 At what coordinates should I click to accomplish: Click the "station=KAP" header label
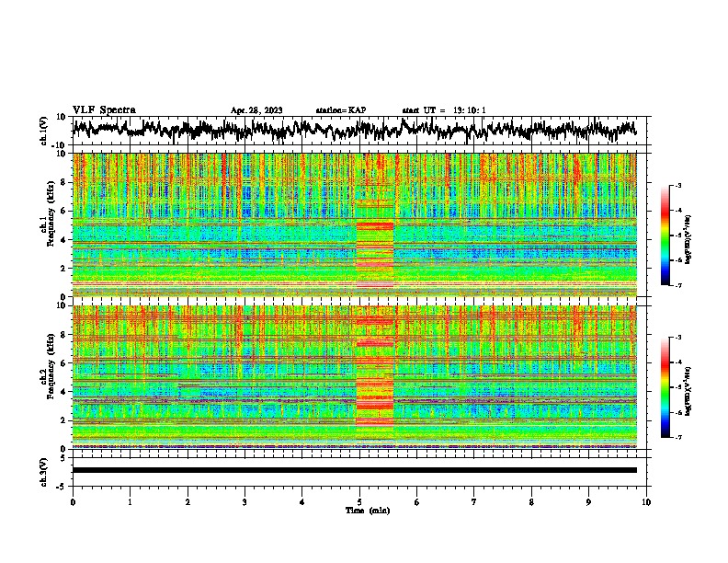[x=341, y=110]
